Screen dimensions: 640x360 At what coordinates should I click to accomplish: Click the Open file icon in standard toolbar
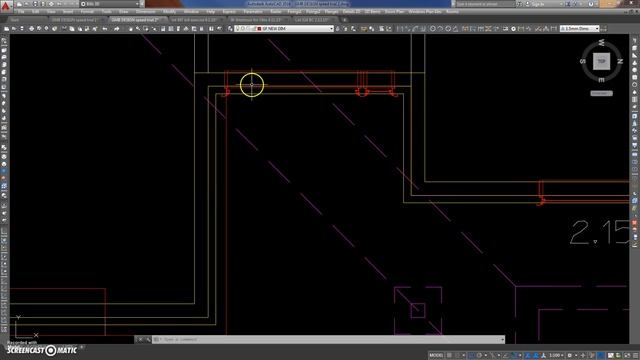point(14,29)
